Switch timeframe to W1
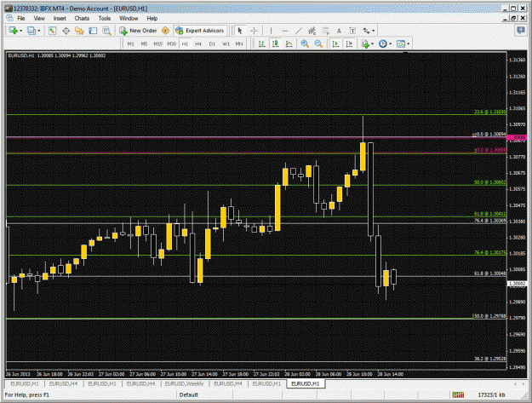 tap(226, 43)
